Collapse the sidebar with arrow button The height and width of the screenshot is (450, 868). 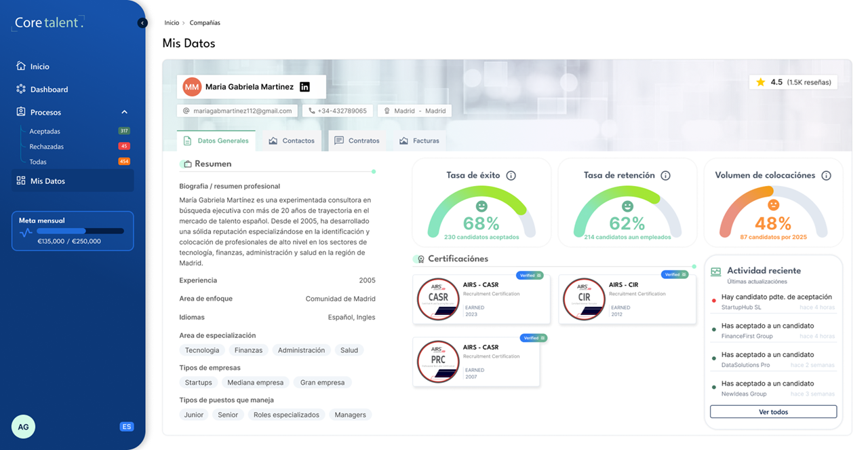click(142, 23)
